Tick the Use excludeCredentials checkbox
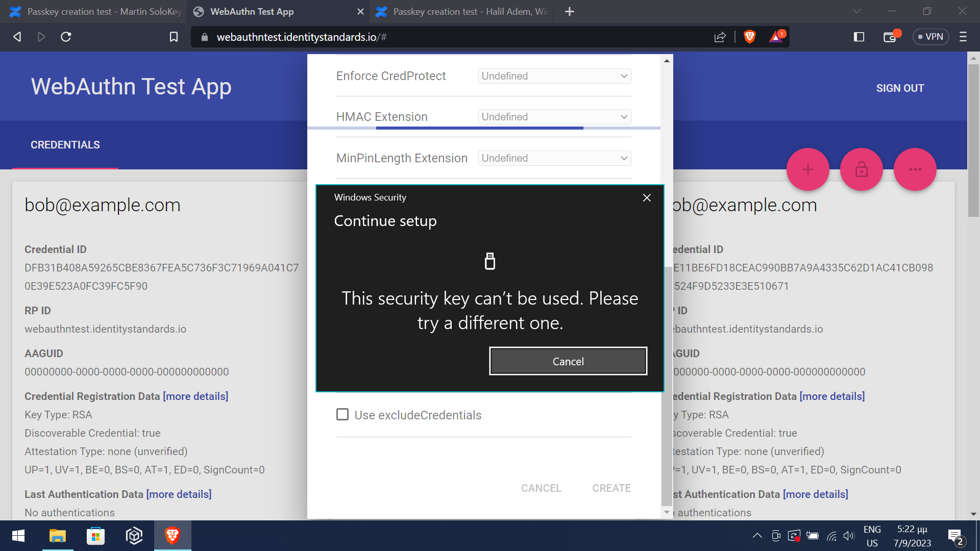 point(342,414)
